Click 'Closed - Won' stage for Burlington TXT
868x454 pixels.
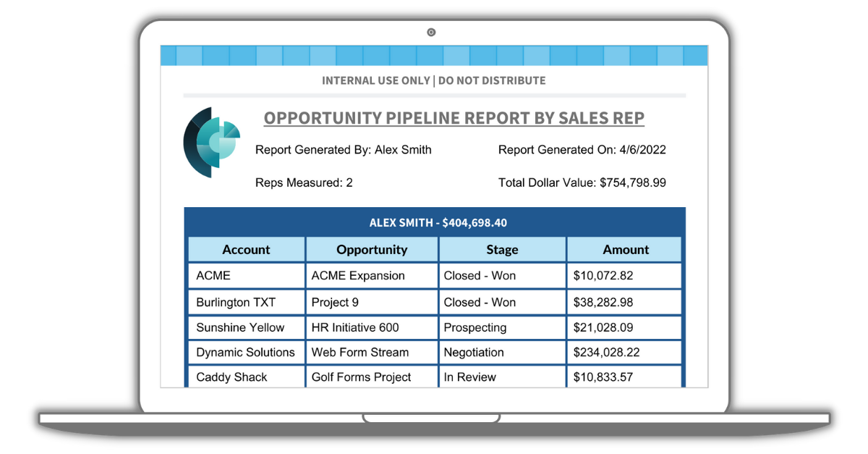click(x=502, y=302)
